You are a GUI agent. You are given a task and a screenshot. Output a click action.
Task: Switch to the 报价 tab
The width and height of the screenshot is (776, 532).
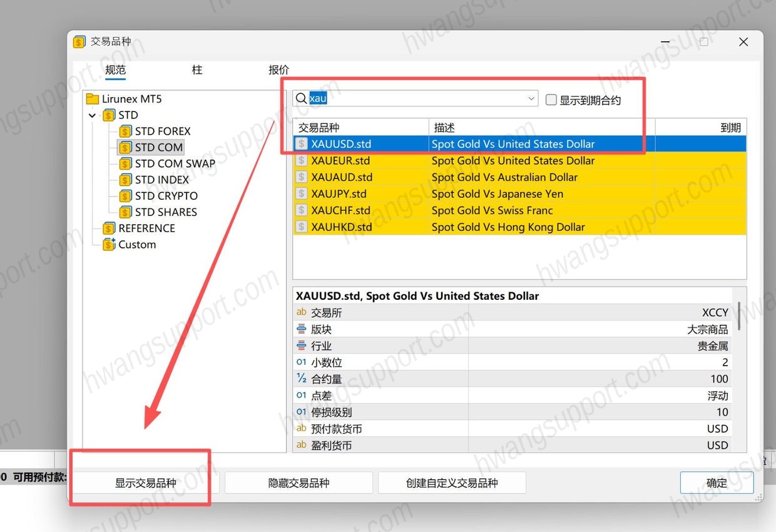click(279, 70)
